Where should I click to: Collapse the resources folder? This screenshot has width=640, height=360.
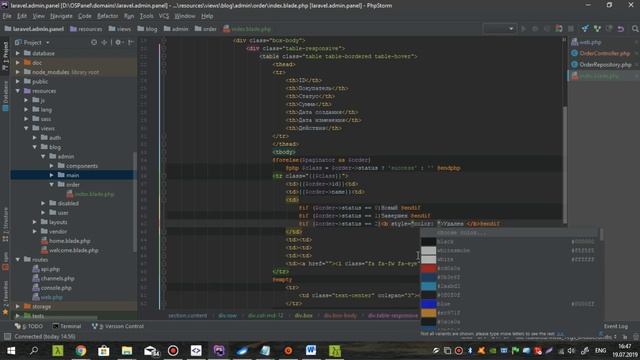18,91
